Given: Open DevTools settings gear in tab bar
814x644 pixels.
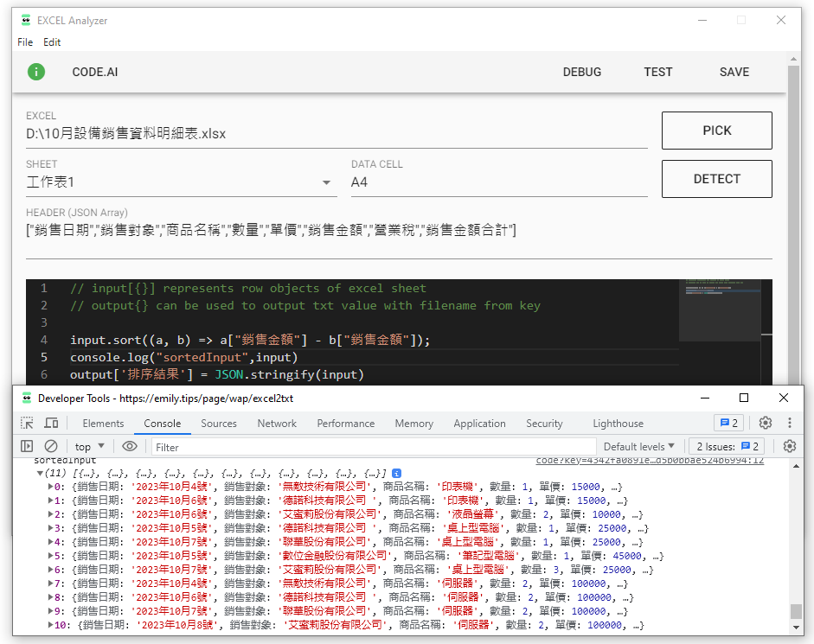Looking at the screenshot, I should coord(766,423).
